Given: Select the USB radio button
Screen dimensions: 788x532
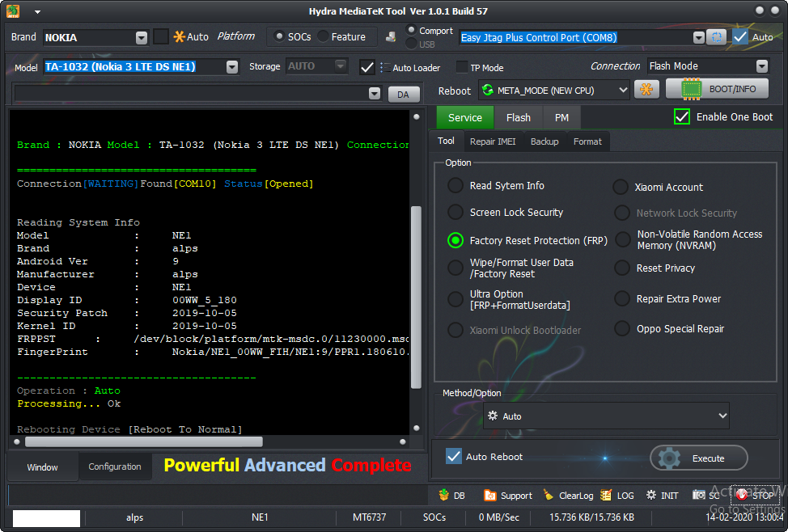Looking at the screenshot, I should point(411,44).
